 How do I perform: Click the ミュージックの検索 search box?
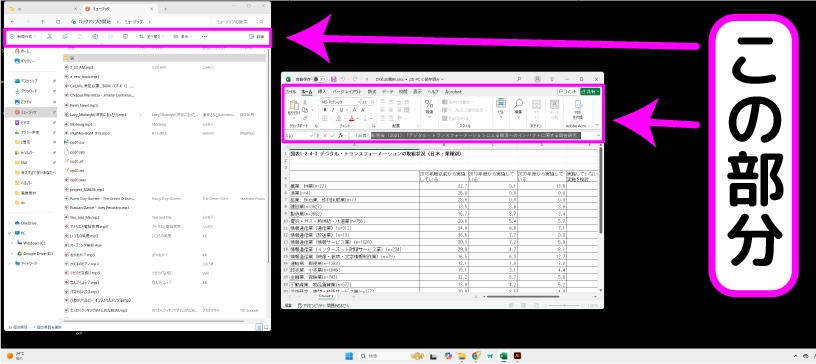pyautogui.click(x=239, y=21)
